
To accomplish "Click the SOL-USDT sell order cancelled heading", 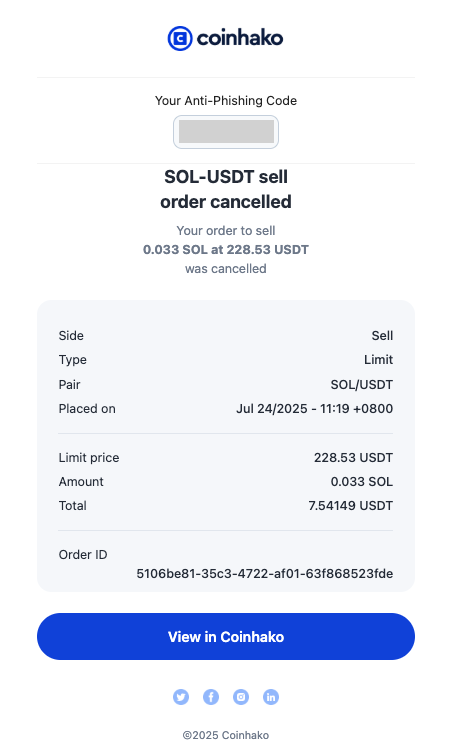I will click(x=226, y=189).
